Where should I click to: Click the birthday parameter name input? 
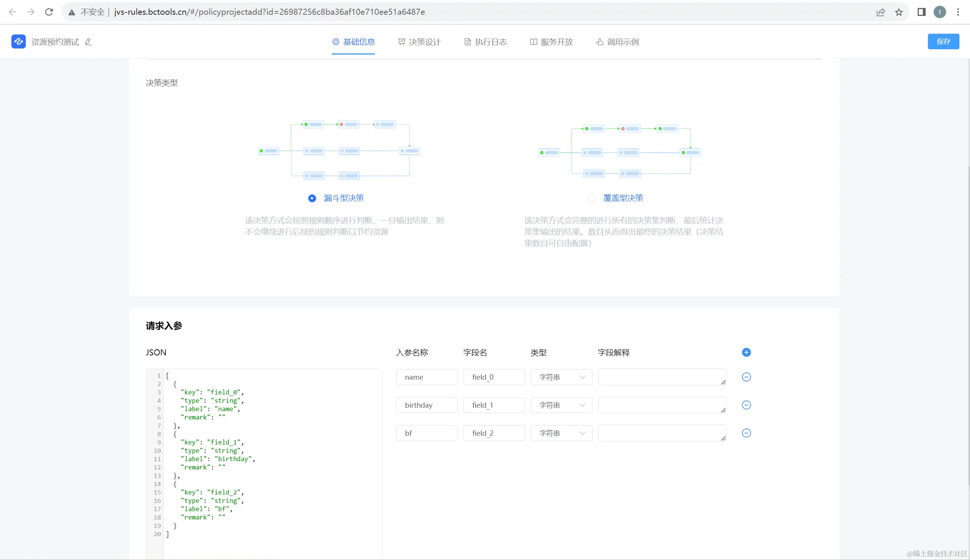[427, 405]
